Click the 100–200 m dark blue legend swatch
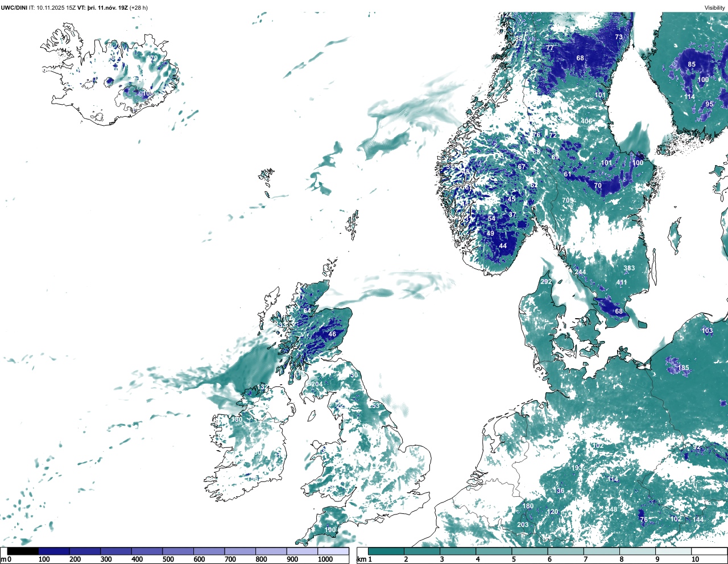Viewport: 728px width, 564px height. (54, 551)
